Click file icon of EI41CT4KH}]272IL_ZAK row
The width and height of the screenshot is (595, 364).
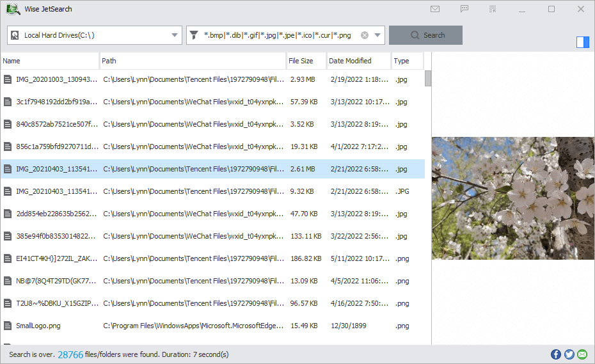pos(8,258)
